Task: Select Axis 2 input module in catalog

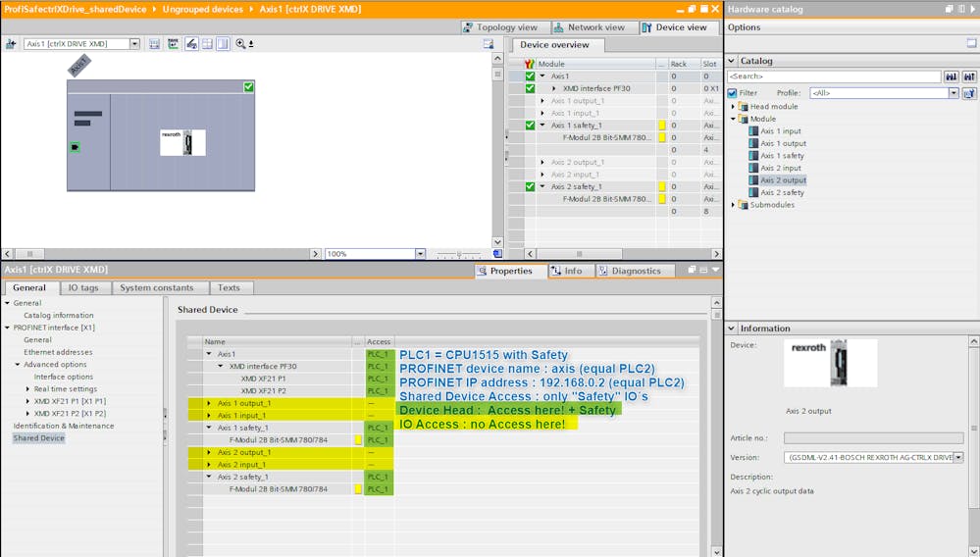Action: tap(780, 168)
